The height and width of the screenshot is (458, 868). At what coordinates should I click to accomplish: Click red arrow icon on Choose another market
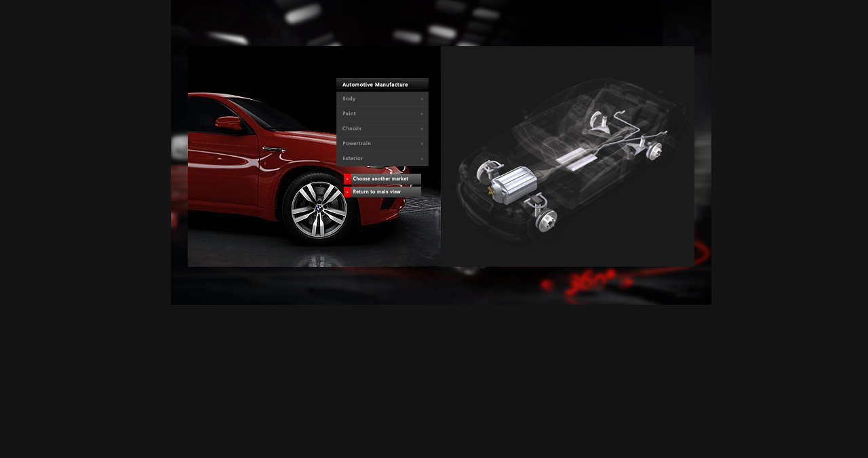click(347, 179)
